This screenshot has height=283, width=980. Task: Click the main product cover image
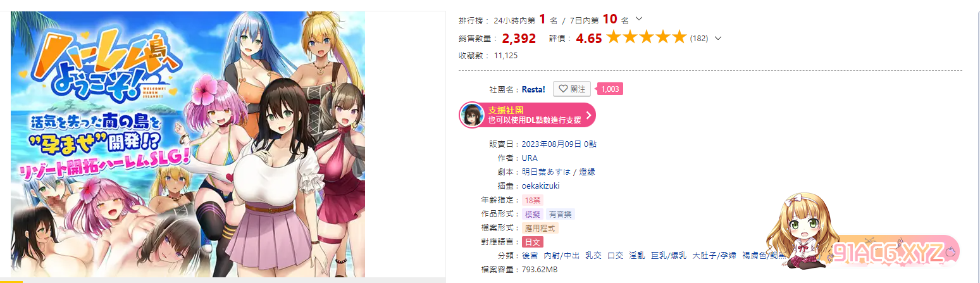(188, 144)
